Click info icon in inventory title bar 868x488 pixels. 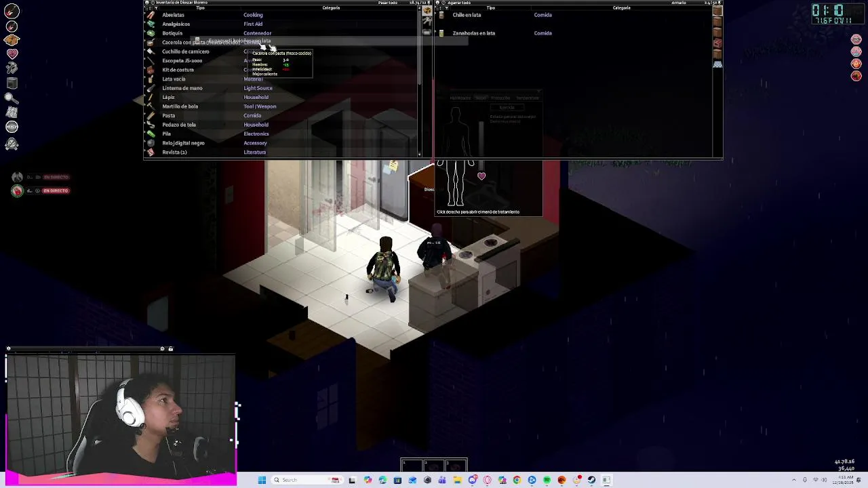click(x=152, y=3)
